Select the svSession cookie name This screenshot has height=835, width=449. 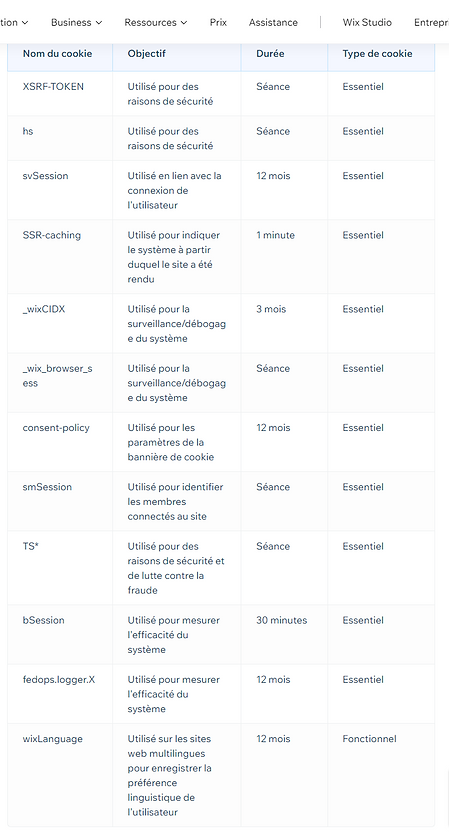[x=45, y=176]
